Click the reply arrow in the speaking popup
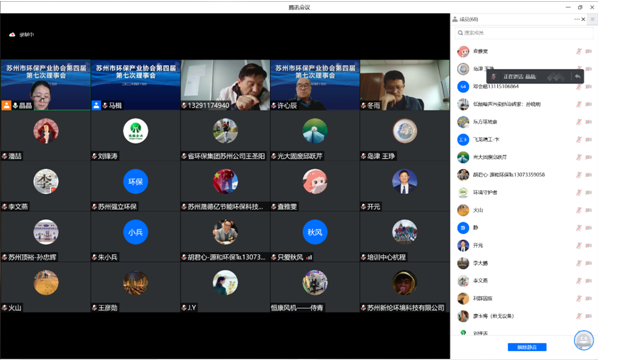 pyautogui.click(x=577, y=76)
